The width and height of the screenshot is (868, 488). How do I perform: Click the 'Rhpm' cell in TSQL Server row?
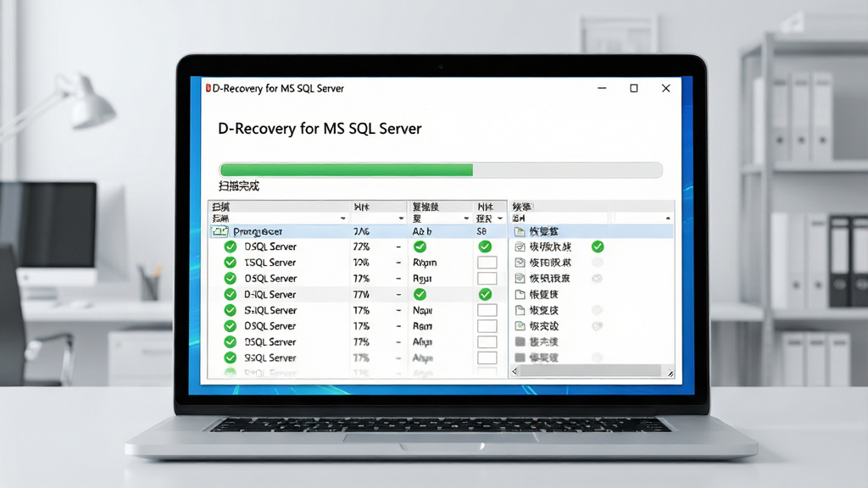(425, 263)
